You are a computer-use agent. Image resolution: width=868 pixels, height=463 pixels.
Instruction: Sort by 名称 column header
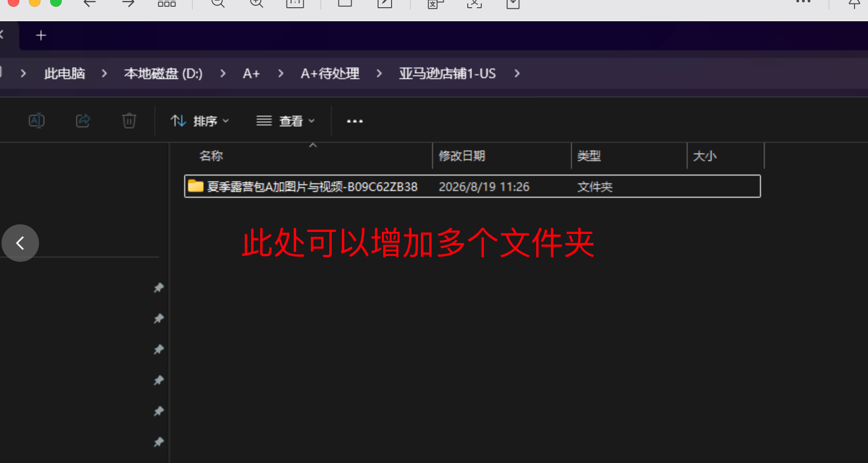[211, 156]
